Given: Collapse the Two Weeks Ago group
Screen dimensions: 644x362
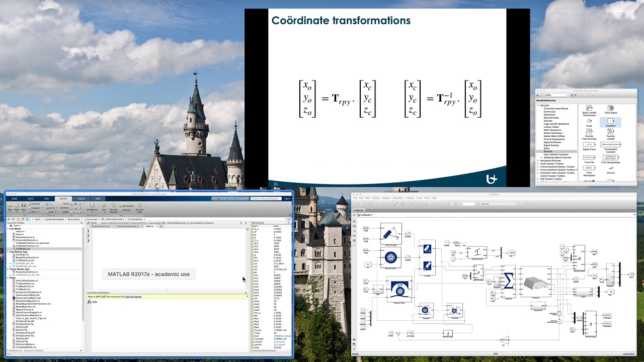Looking at the screenshot, I should [8, 252].
